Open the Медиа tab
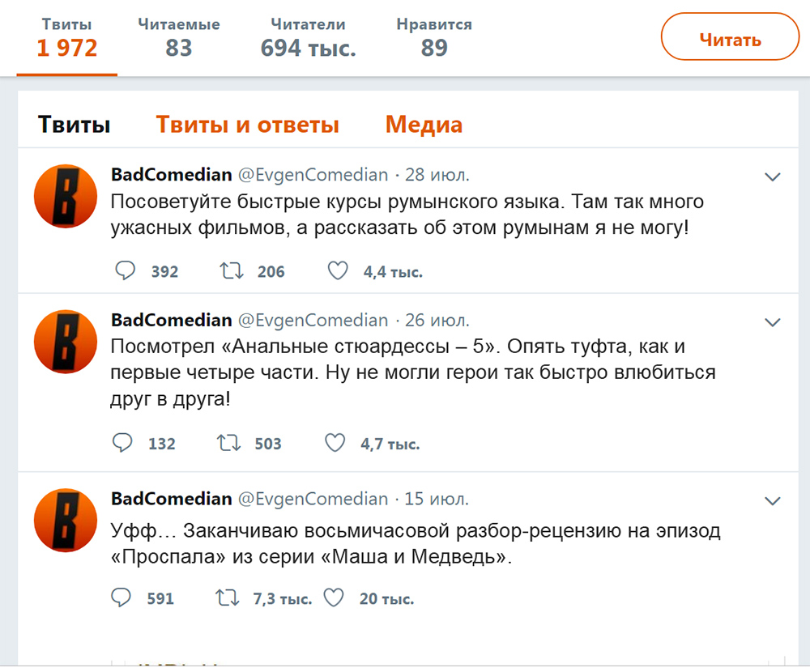Screen dimensions: 810x672 pos(424,123)
